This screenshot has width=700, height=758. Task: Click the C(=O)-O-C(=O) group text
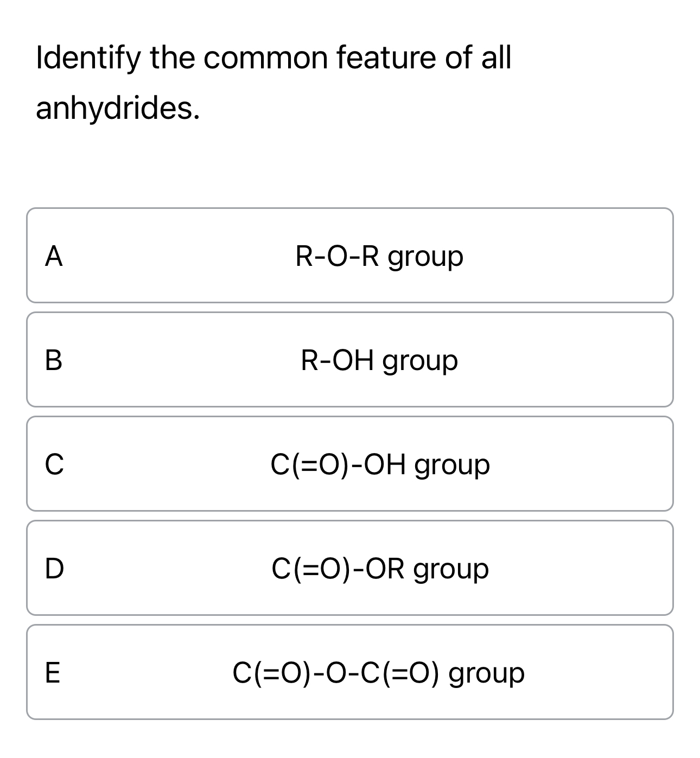pyautogui.click(x=378, y=673)
